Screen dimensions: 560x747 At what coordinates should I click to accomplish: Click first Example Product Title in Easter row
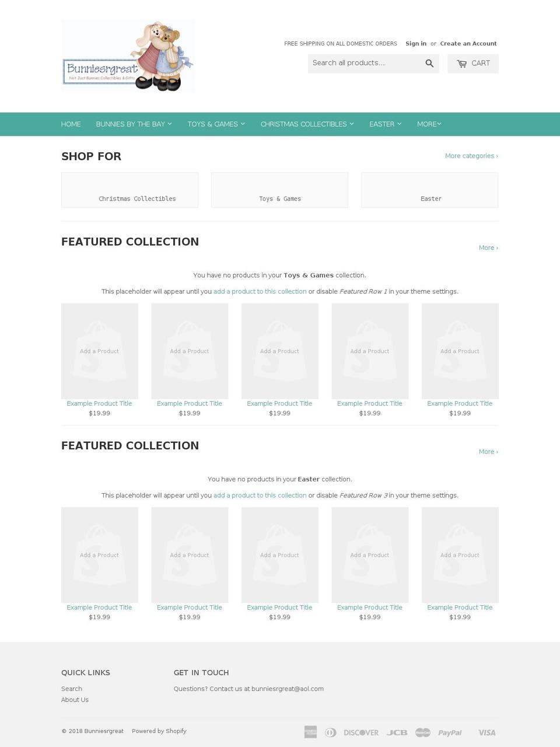tap(100, 608)
